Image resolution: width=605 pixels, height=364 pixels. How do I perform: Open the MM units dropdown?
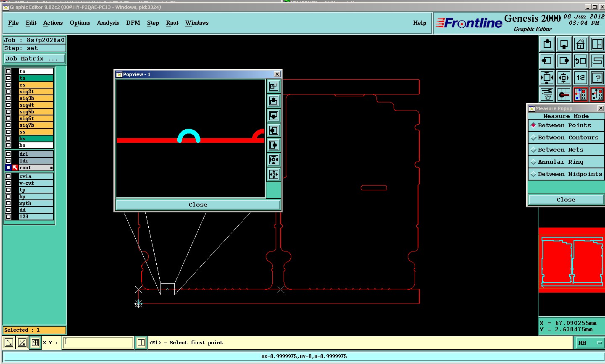click(589, 343)
